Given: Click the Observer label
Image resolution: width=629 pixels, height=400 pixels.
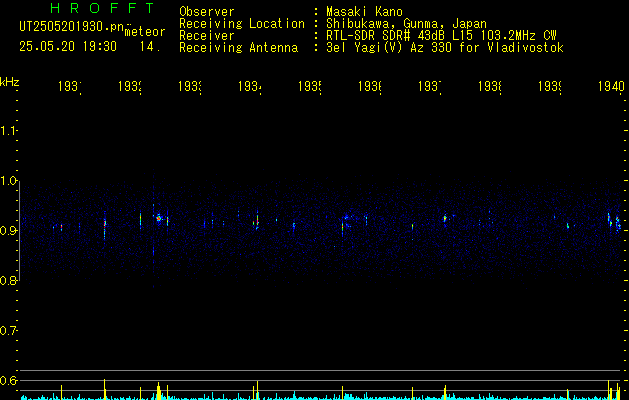Looking at the screenshot, I should click(207, 12).
